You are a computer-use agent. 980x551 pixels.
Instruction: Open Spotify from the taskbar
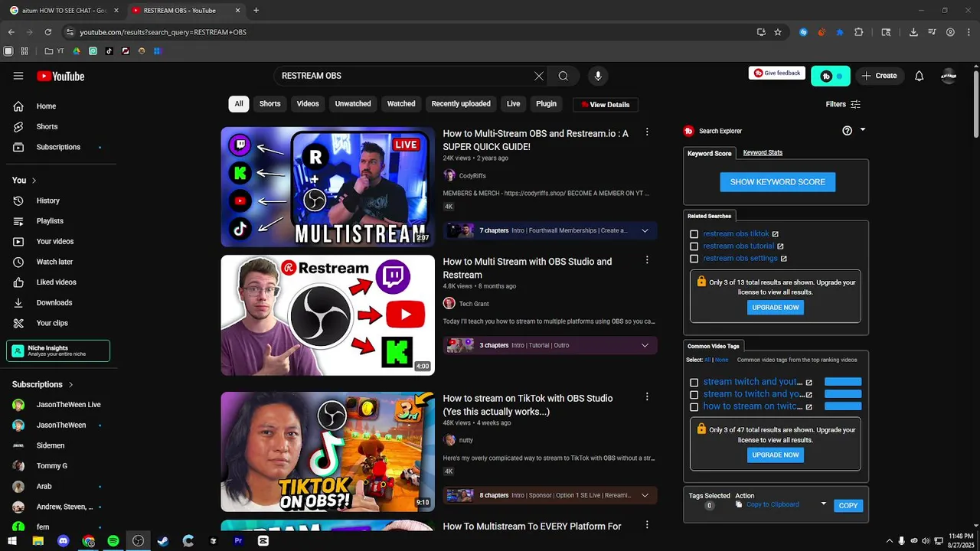pyautogui.click(x=113, y=541)
